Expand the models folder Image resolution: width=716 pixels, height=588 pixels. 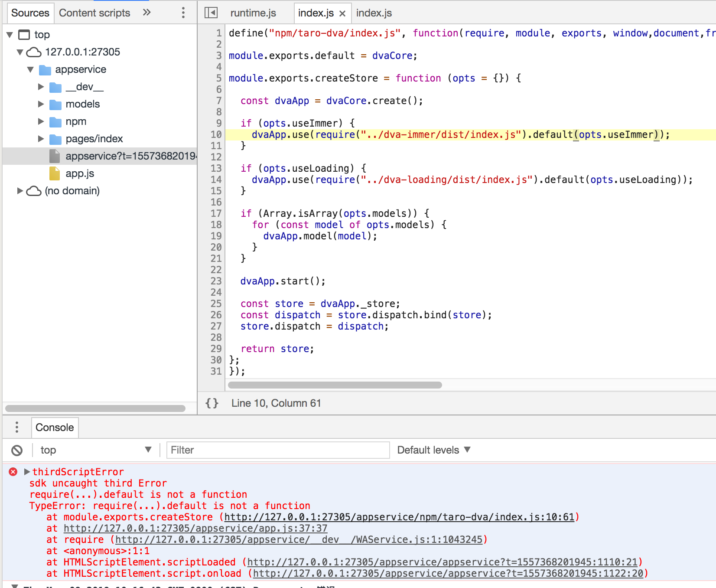(41, 104)
